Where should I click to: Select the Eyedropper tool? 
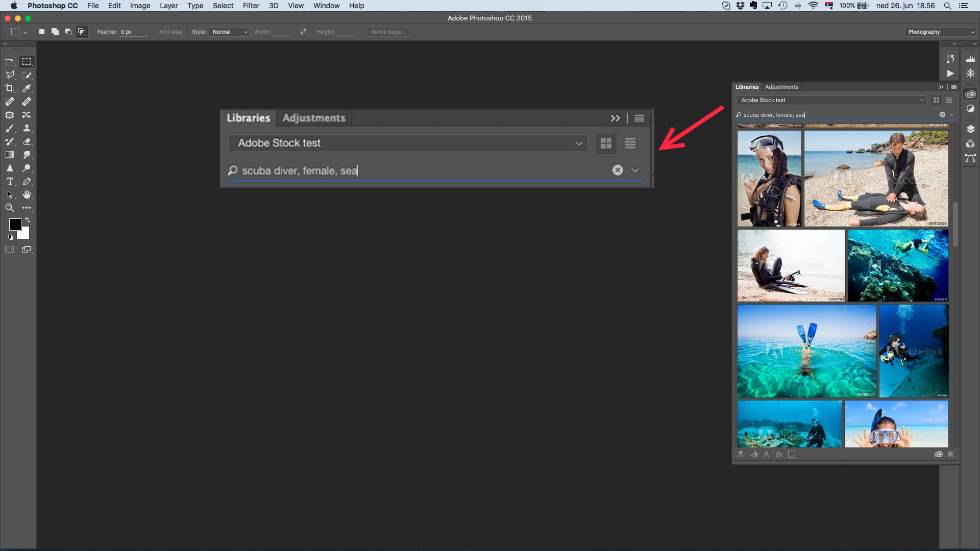click(27, 88)
